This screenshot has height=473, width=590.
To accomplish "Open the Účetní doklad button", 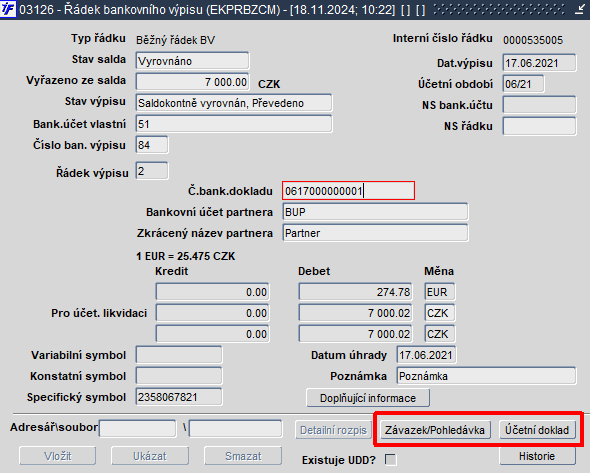I will [537, 430].
